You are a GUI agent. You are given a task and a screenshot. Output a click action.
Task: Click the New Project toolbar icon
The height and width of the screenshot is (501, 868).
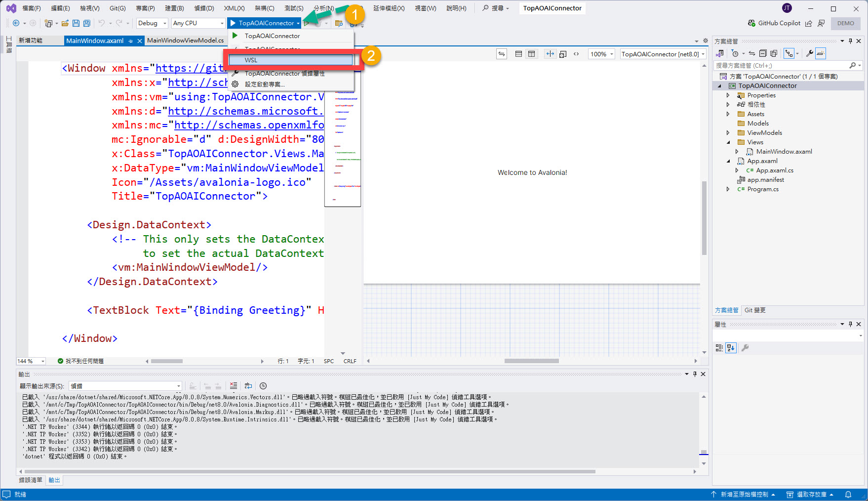[48, 23]
